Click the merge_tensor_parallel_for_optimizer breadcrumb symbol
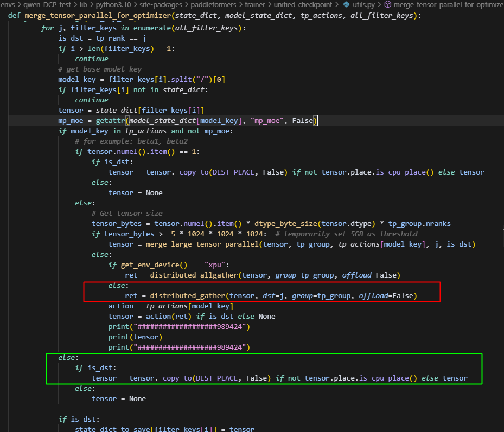 (x=448, y=4)
